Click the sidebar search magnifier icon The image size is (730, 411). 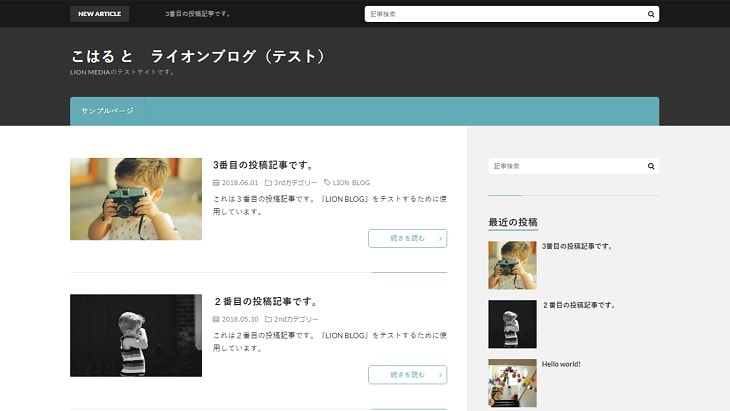[651, 166]
